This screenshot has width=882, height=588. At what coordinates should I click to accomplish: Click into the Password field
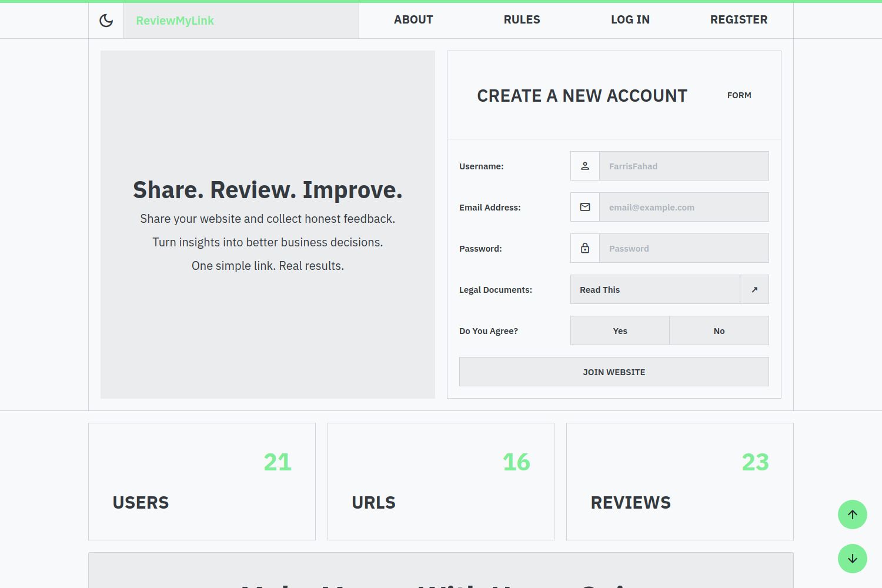click(x=684, y=248)
